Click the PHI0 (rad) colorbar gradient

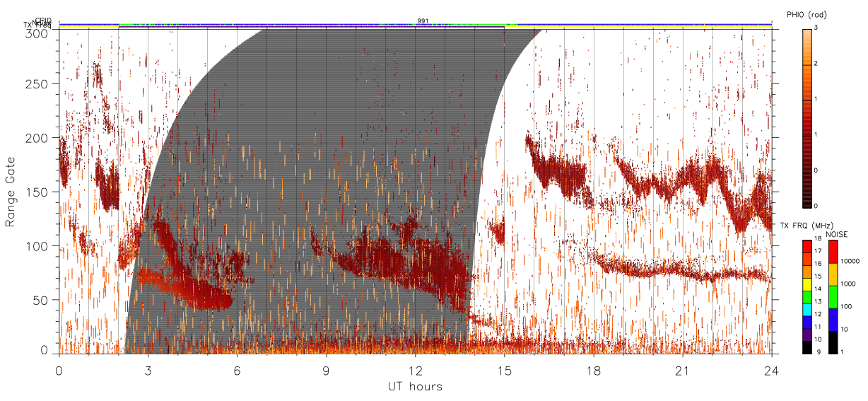point(807,118)
